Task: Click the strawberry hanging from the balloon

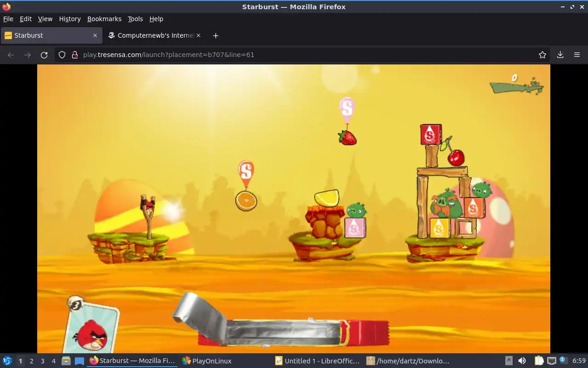Action: (x=348, y=138)
